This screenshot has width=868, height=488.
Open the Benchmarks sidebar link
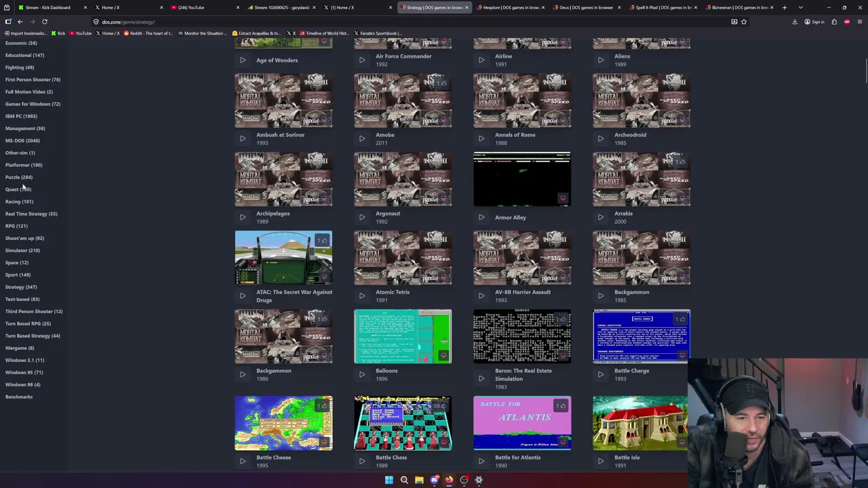coord(19,396)
